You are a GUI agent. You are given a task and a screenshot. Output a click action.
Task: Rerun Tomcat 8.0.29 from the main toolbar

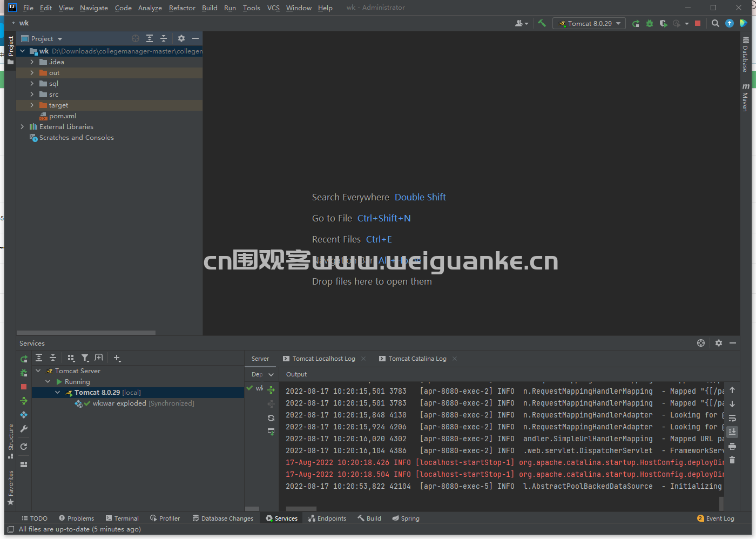tap(636, 23)
